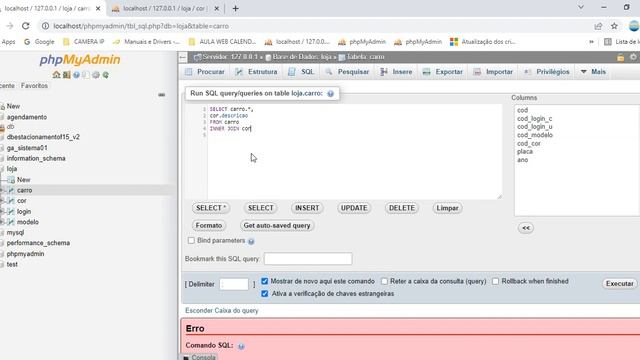Viewport: 640px width, 360px height.
Task: Enable Rollback when finished checkbox
Action: click(x=495, y=281)
